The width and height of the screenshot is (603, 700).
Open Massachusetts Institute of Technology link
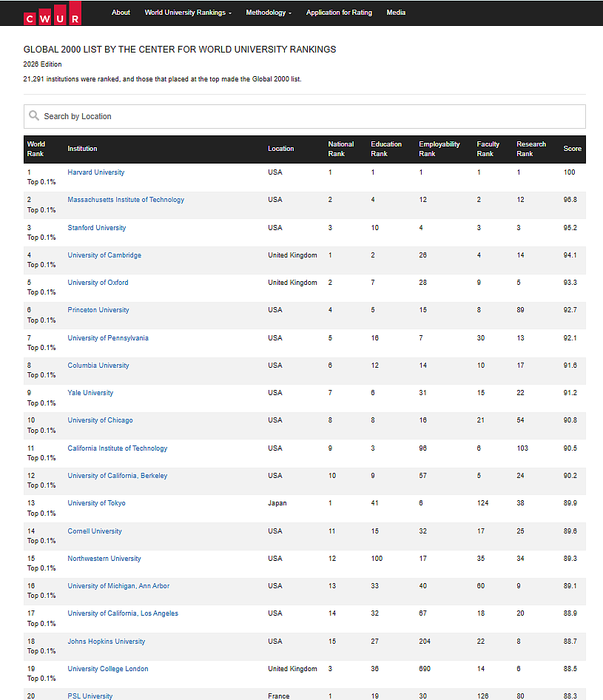pos(126,200)
